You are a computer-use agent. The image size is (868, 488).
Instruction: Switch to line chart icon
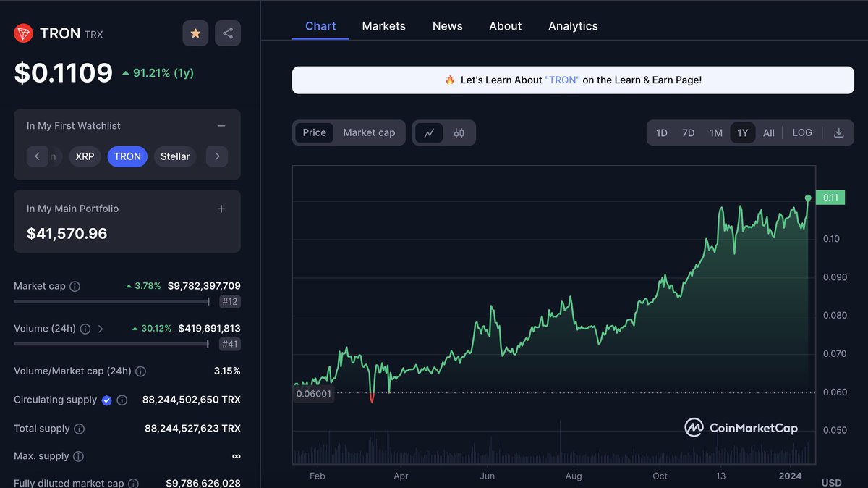click(429, 132)
